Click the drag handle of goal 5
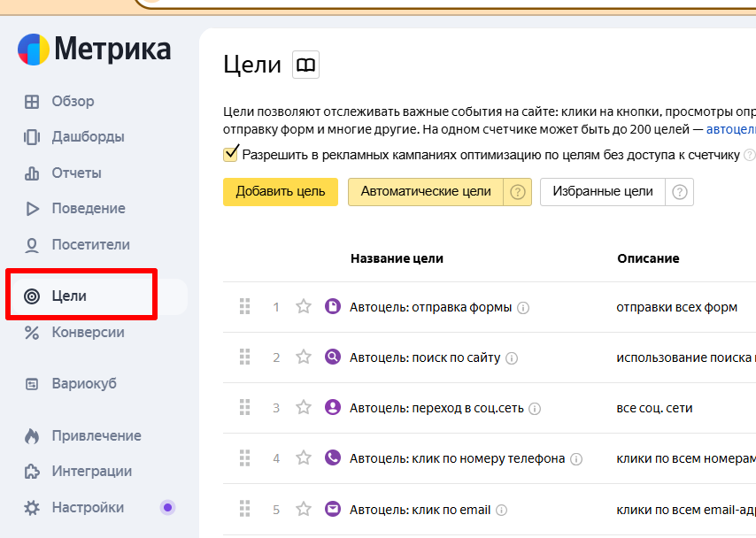 point(245,509)
